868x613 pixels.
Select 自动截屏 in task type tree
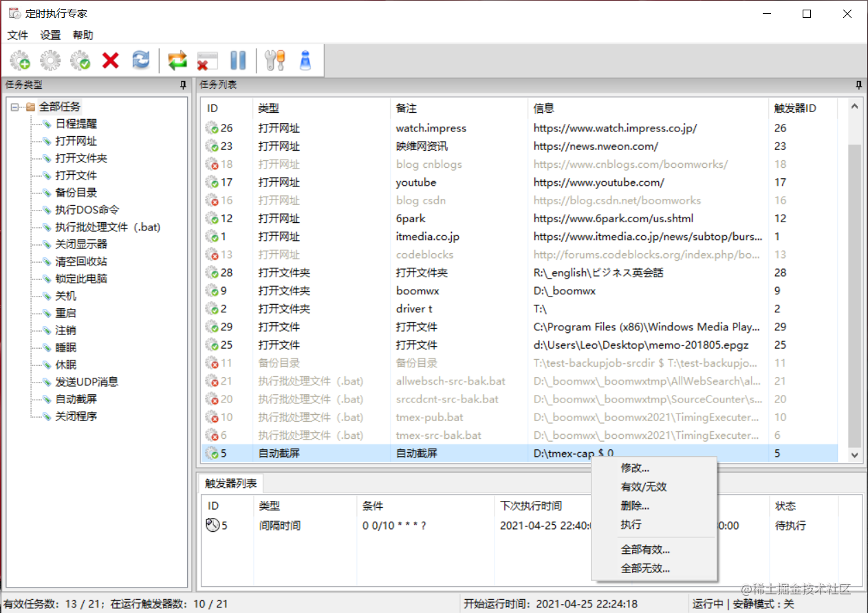(76, 399)
